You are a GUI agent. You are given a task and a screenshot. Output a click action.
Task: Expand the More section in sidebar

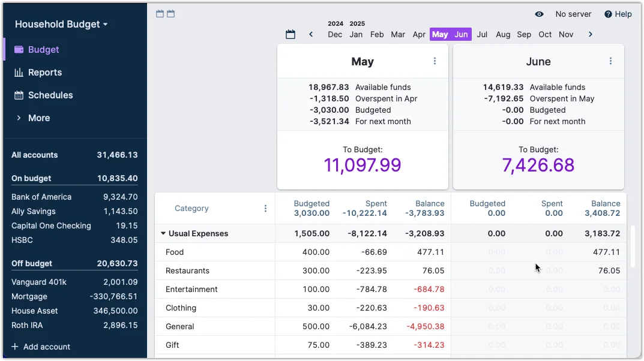38,118
